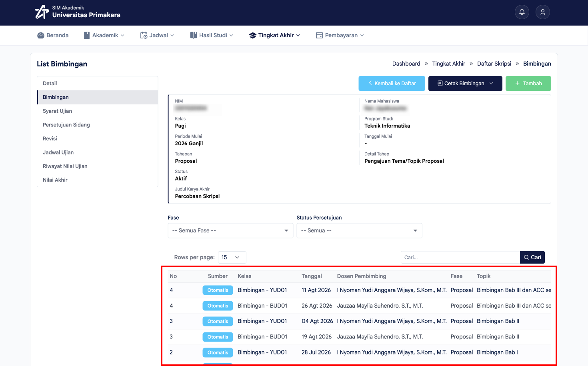Screen dimensions: 588x366
Task: Click the Bimbingan breadcrumb link
Action: pos(537,64)
